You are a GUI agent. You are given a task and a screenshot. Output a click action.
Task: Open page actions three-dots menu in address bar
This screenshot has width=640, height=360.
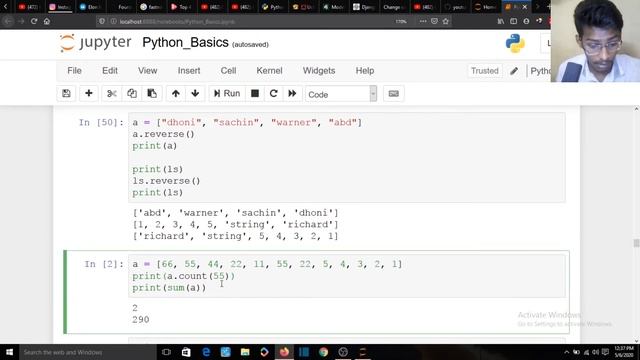tap(423, 21)
